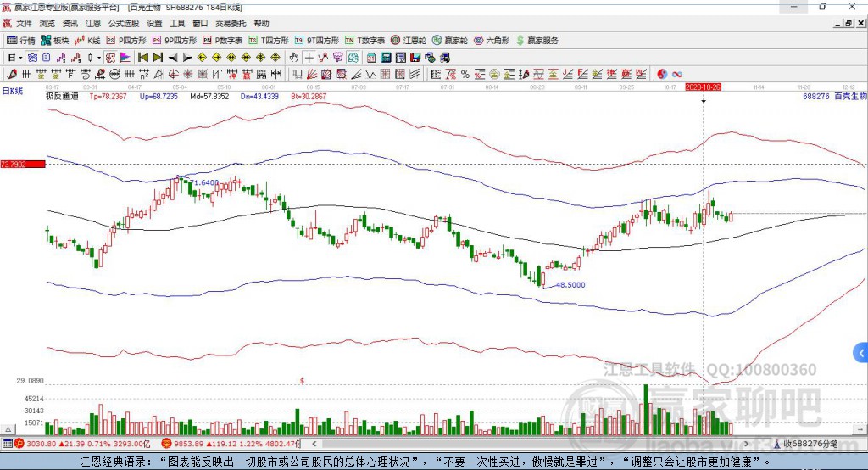
Task: Open the 9T四方形 tool
Action: coord(317,41)
